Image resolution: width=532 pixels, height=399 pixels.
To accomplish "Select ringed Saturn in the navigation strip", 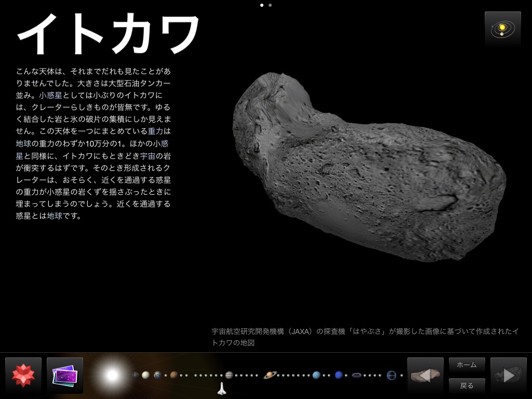I will pos(270,375).
